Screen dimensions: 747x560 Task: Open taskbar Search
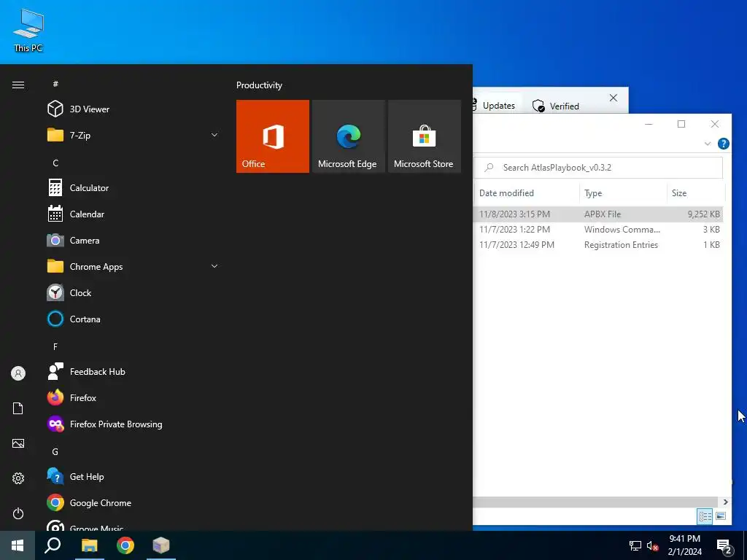(x=53, y=545)
